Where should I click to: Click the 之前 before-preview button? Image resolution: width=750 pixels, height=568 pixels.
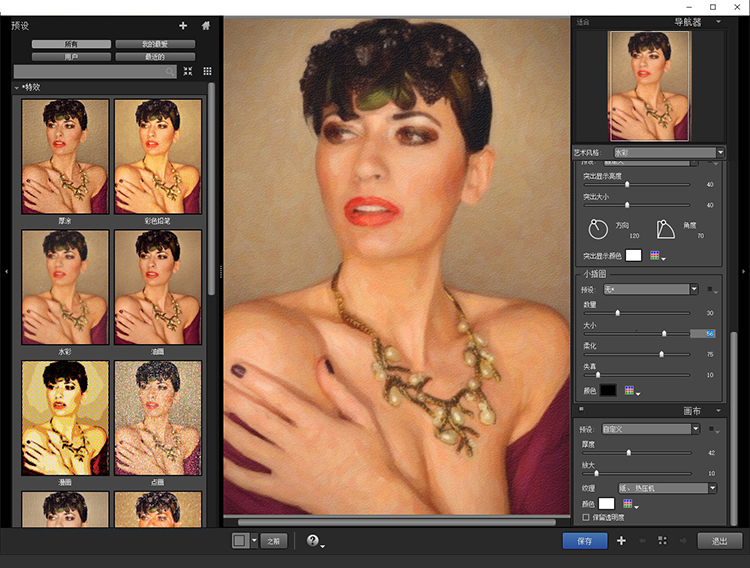coord(274,541)
